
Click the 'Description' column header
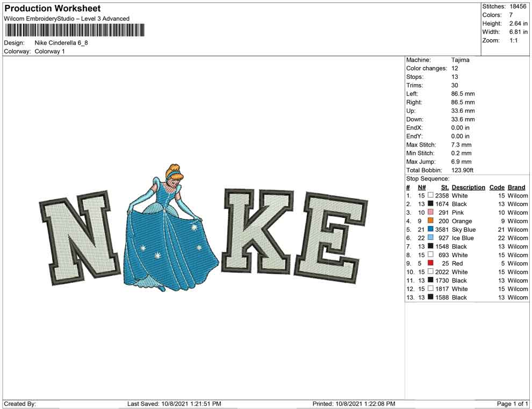coord(468,187)
